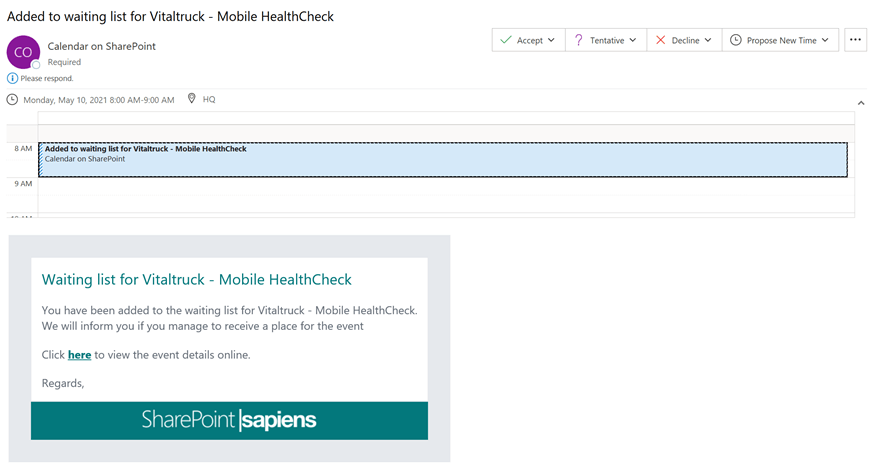Collapse the calendar preview with chevron
The image size is (870, 472).
click(861, 103)
